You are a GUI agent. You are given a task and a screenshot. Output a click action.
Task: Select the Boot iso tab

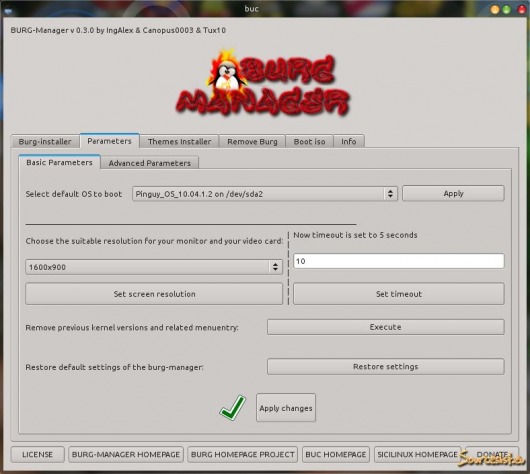coord(309,141)
